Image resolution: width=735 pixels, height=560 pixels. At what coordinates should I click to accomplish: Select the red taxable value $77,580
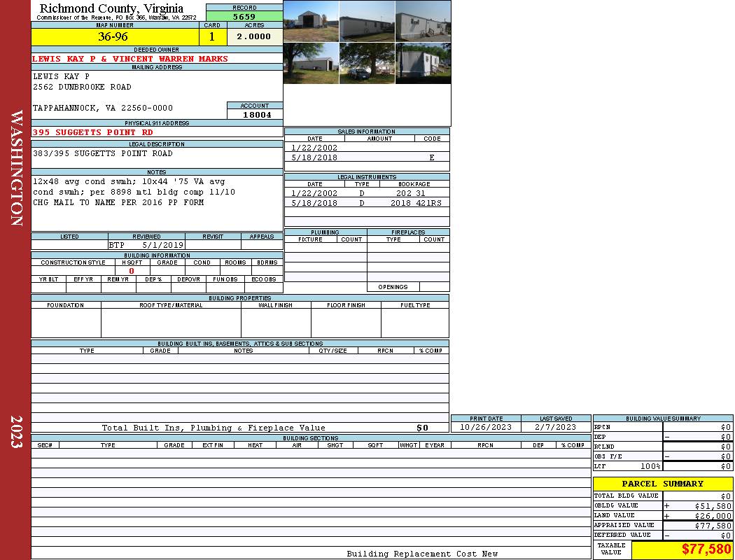pyautogui.click(x=706, y=549)
